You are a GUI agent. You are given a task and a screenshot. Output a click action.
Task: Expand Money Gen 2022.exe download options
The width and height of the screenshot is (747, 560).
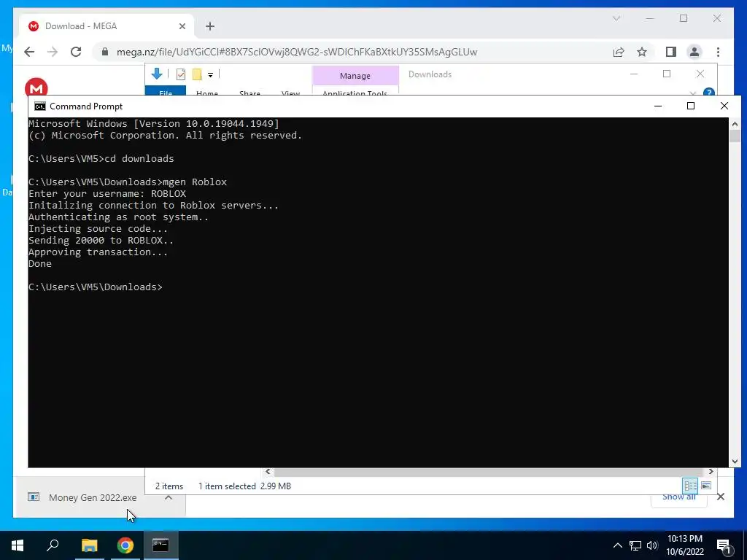[x=169, y=497]
